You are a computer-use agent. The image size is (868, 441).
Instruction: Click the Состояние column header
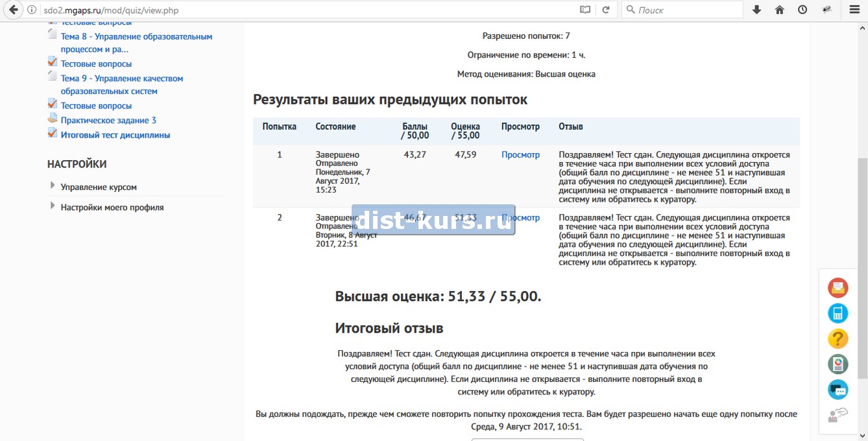point(335,126)
